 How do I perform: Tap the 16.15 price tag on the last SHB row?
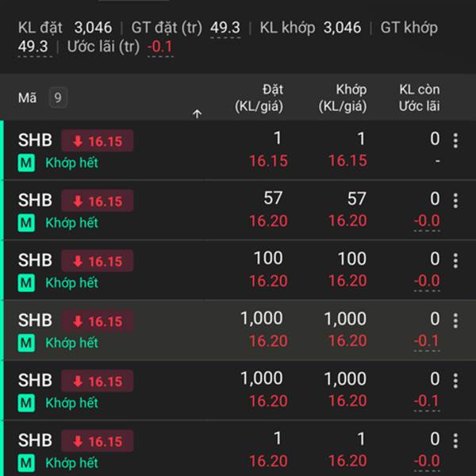tap(97, 441)
